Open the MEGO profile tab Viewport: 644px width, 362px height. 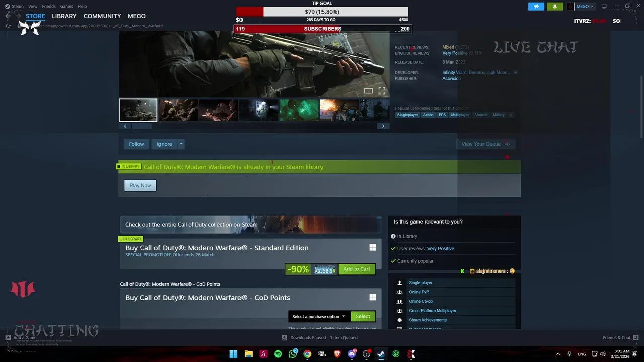point(136,16)
